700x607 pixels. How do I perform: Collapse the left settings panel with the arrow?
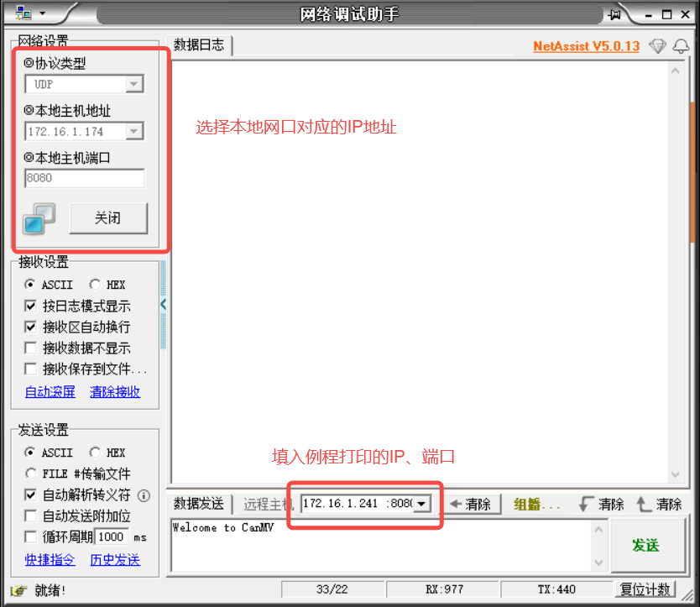(164, 305)
